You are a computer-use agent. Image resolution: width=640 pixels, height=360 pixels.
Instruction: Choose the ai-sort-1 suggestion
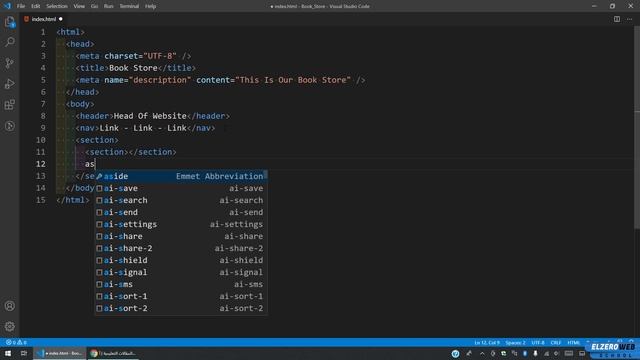(x=181, y=296)
